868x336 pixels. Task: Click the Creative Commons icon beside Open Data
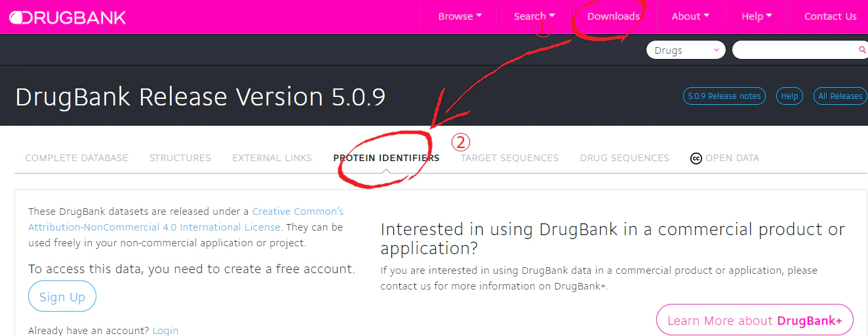coord(696,158)
